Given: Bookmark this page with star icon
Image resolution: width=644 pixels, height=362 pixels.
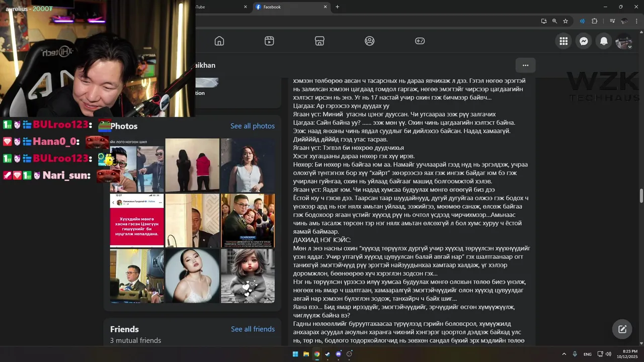Looking at the screenshot, I should coord(566,21).
